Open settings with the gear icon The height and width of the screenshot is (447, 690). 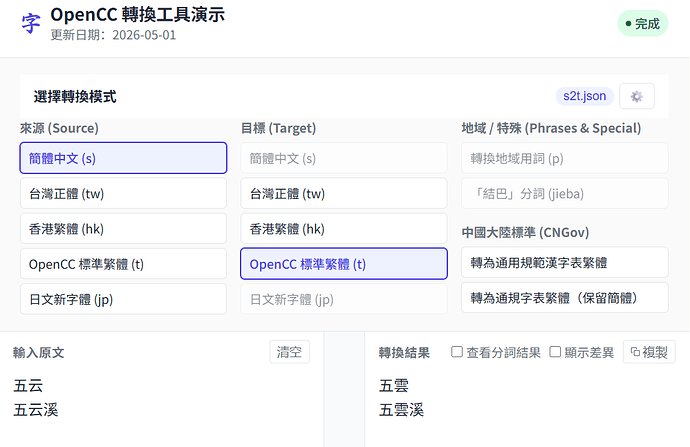(636, 96)
